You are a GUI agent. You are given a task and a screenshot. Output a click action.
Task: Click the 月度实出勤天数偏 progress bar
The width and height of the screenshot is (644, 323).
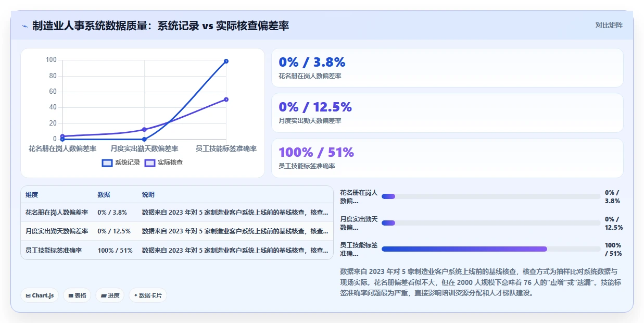point(491,223)
